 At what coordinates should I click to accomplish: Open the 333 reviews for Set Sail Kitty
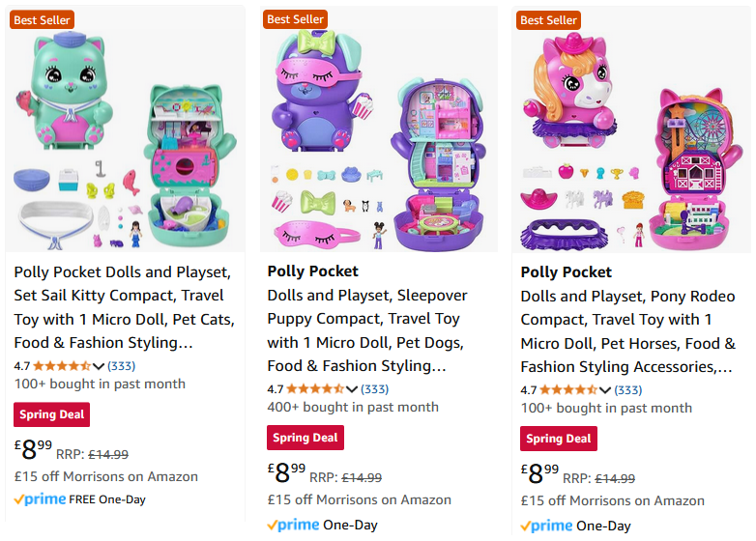click(x=121, y=366)
